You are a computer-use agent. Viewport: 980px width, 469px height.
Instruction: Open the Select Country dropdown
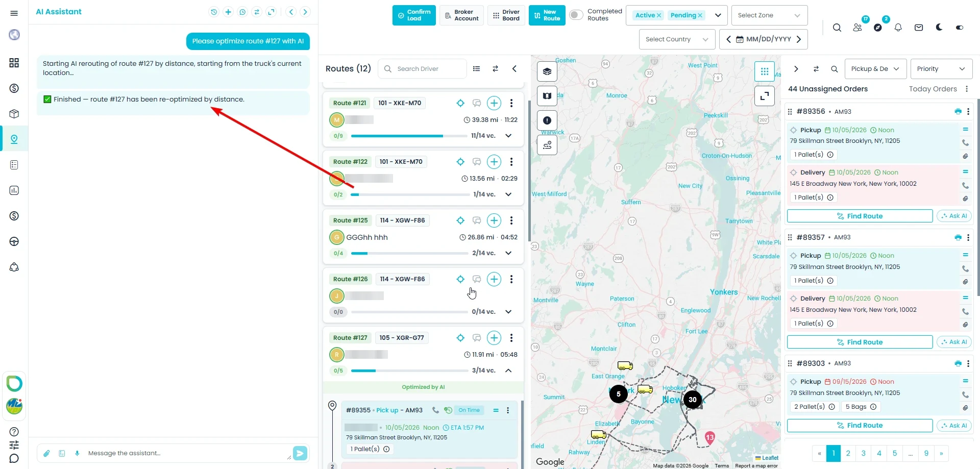[677, 39]
